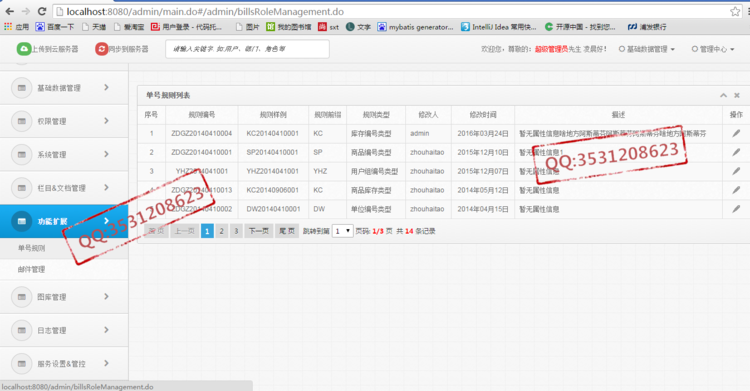Click the 系统管理 sidebar circle icon
The image size is (750, 391).
click(x=22, y=155)
